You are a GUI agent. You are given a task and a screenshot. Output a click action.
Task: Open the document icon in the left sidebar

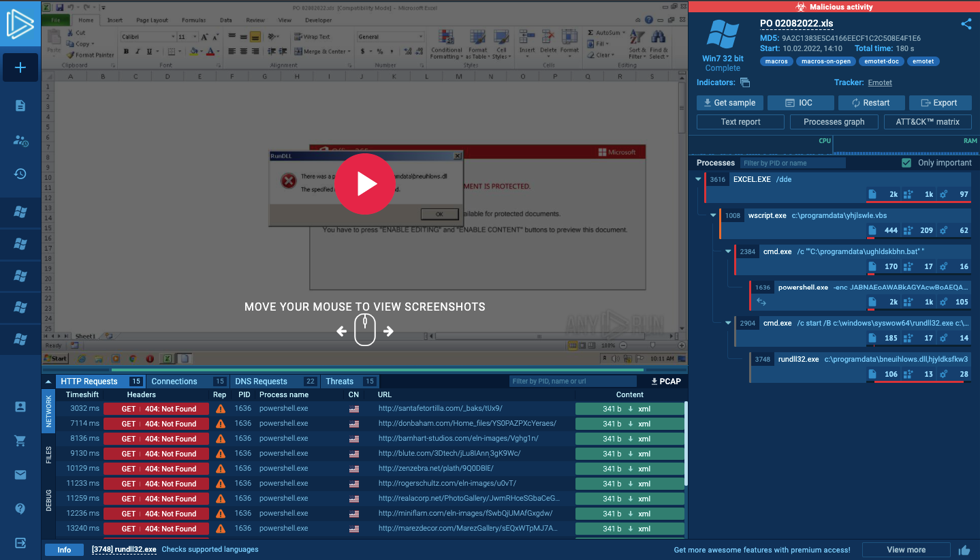click(x=20, y=106)
